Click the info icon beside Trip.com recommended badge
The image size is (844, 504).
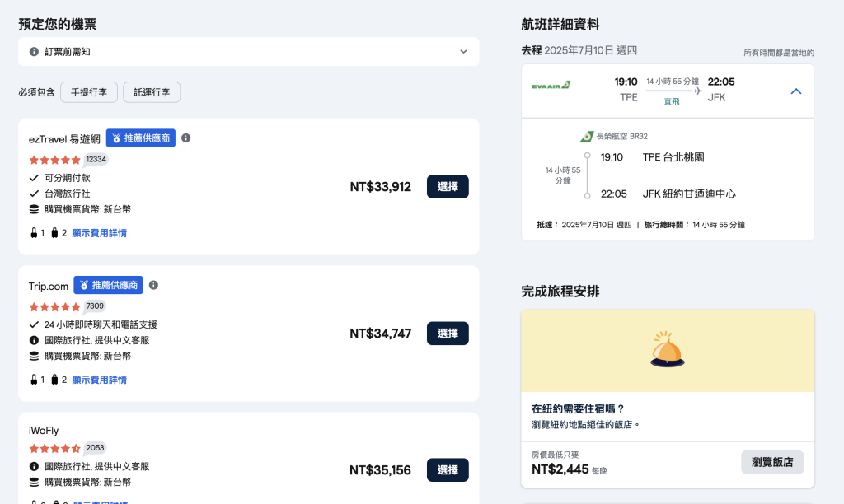tap(153, 285)
